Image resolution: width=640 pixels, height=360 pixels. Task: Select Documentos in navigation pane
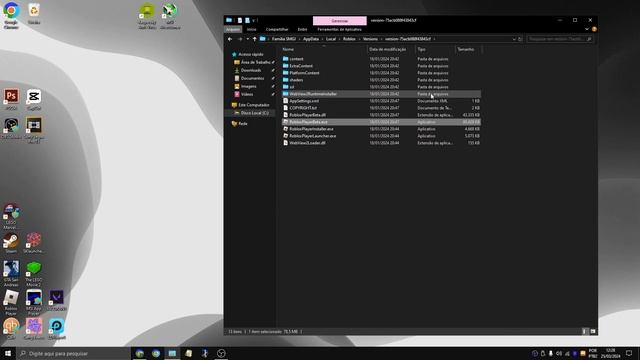point(249,78)
